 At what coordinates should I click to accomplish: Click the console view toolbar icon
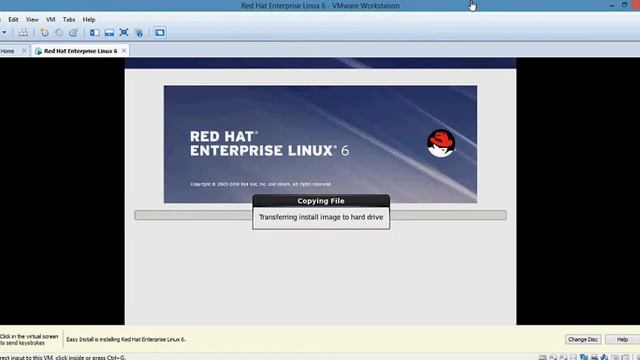point(160,33)
